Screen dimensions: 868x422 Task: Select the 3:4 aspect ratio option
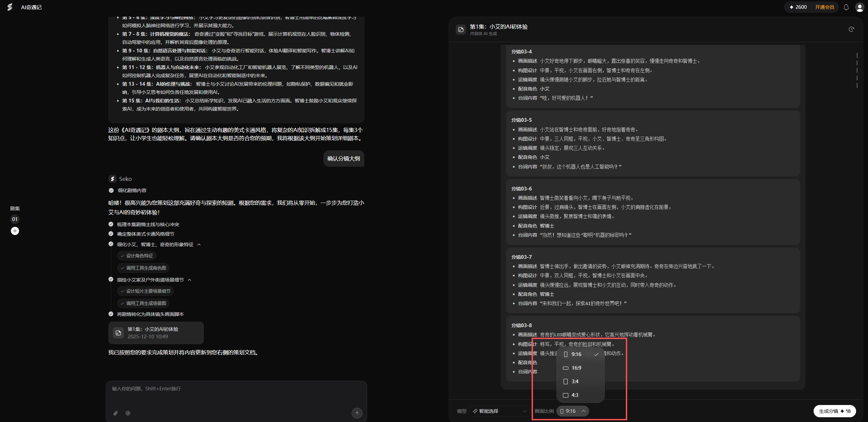click(575, 381)
